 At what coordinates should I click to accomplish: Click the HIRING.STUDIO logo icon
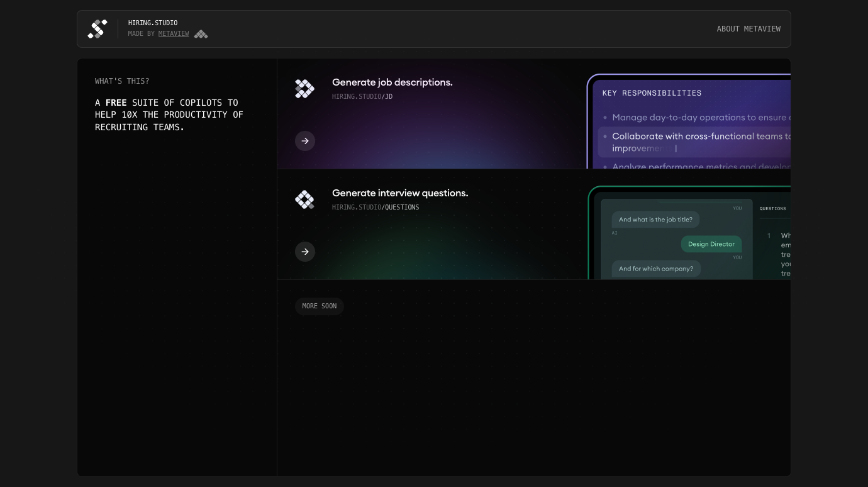point(97,28)
